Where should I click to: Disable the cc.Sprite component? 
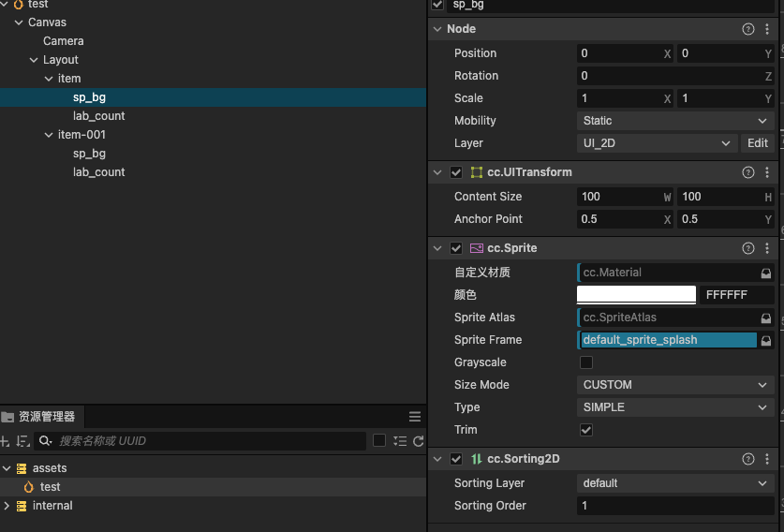[x=456, y=248]
